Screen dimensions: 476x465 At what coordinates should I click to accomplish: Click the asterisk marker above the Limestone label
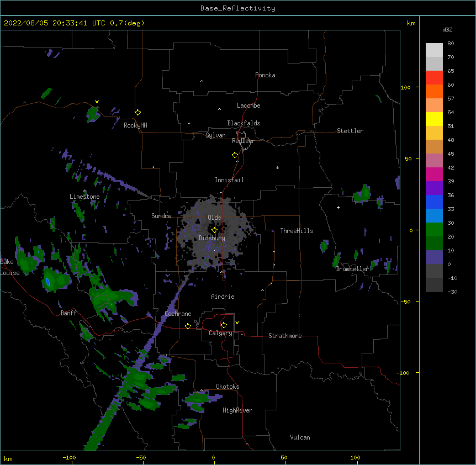85,191
